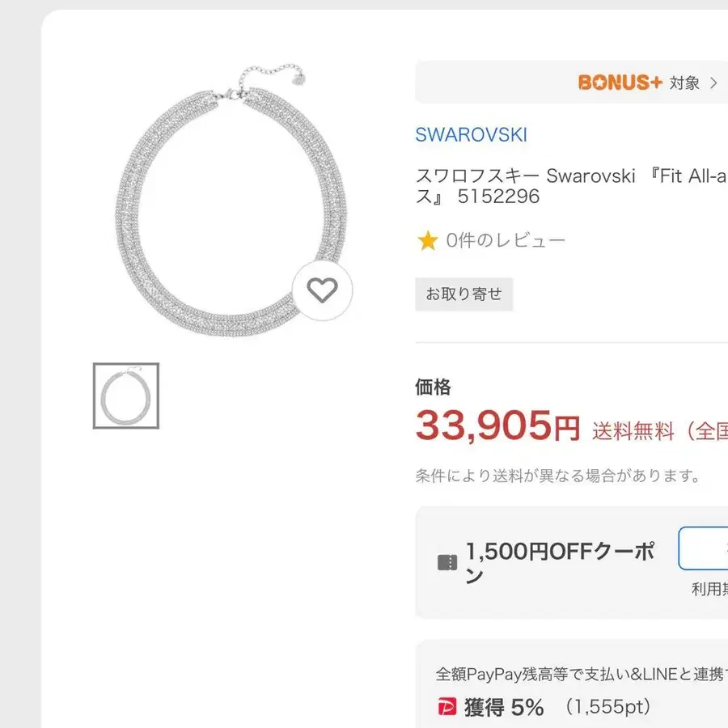Click the 送料無料 shipping notice
728x728 pixels.
pyautogui.click(x=633, y=432)
